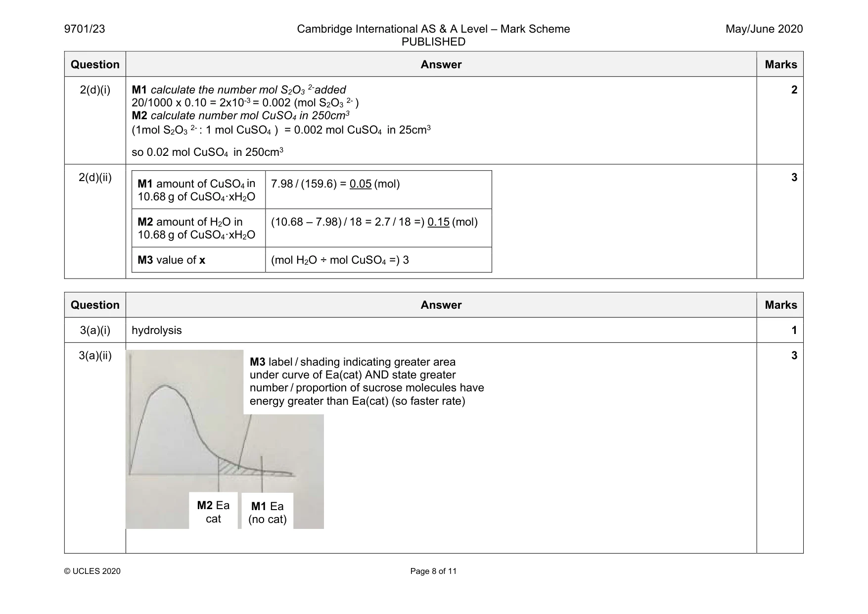Click the answer 'hydrolysis'
Viewport: 868px width, 614px height.
[157, 331]
